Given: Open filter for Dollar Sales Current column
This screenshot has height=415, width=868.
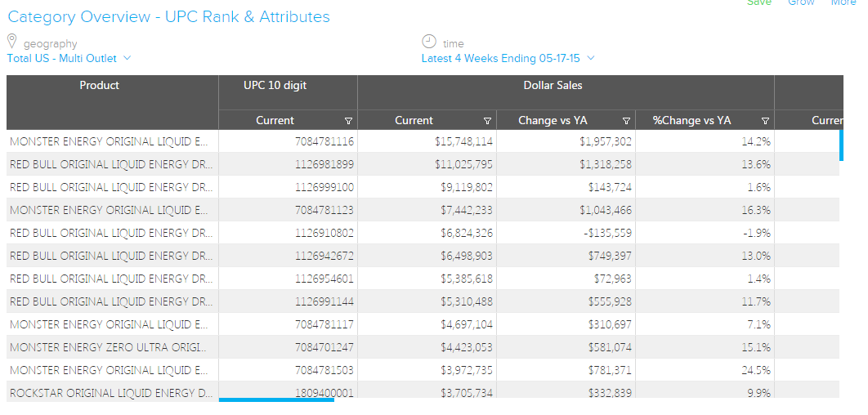Looking at the screenshot, I should pos(488,121).
